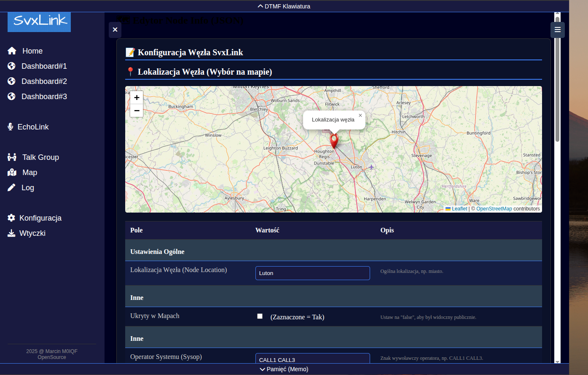Click the red location marker on map
Viewport: 588px width, 375px height.
[x=334, y=140]
